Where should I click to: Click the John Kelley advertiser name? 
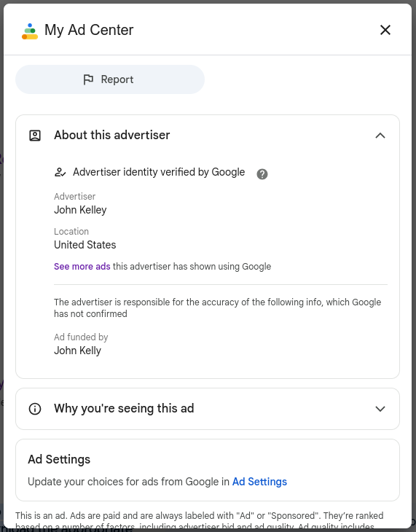coord(80,210)
